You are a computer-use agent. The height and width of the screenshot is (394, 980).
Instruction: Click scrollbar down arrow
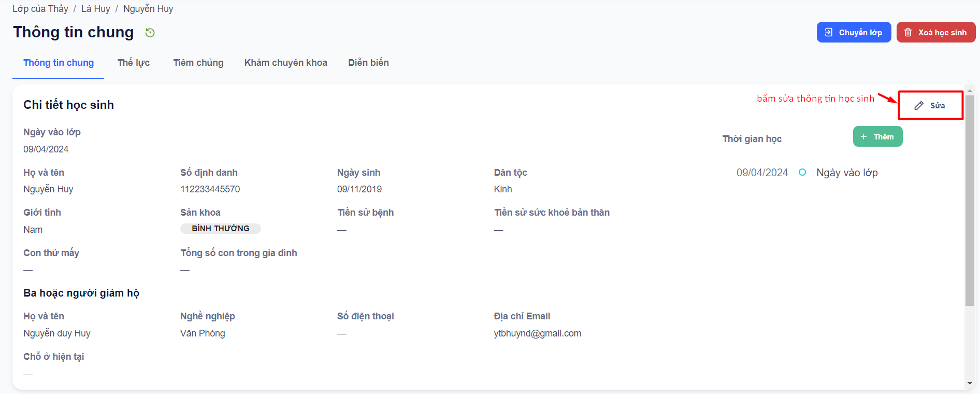click(x=970, y=384)
